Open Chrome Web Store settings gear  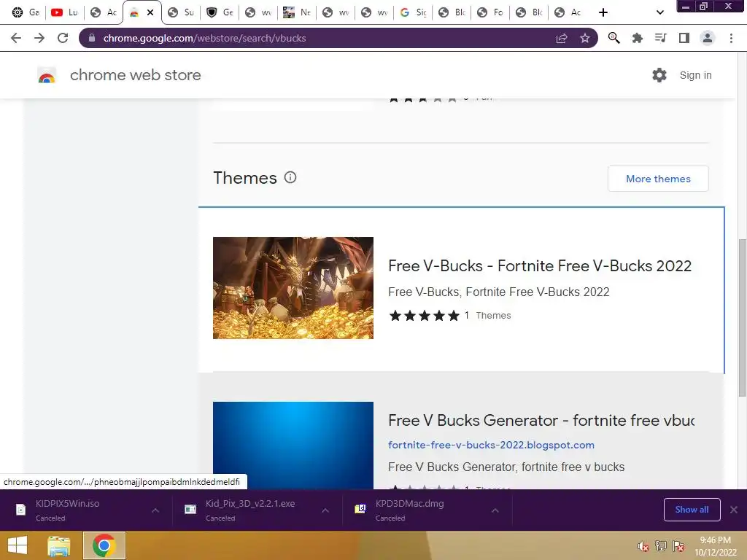[659, 75]
